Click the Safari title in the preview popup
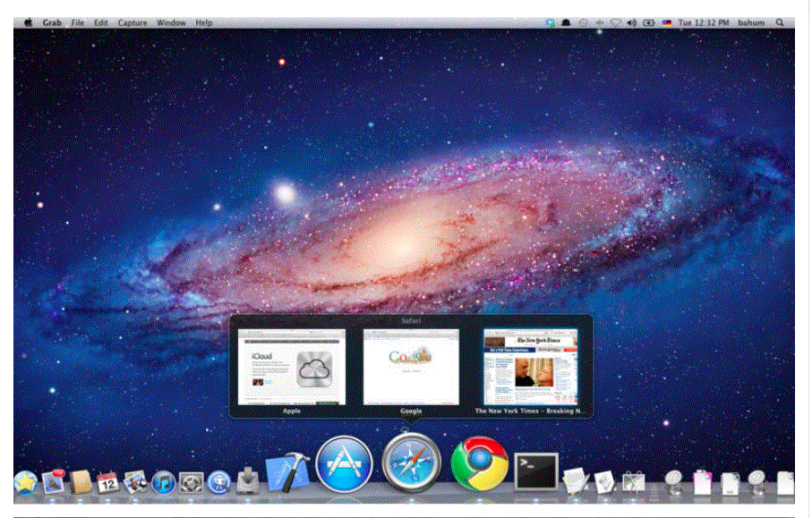The height and width of the screenshot is (518, 812). 411,321
